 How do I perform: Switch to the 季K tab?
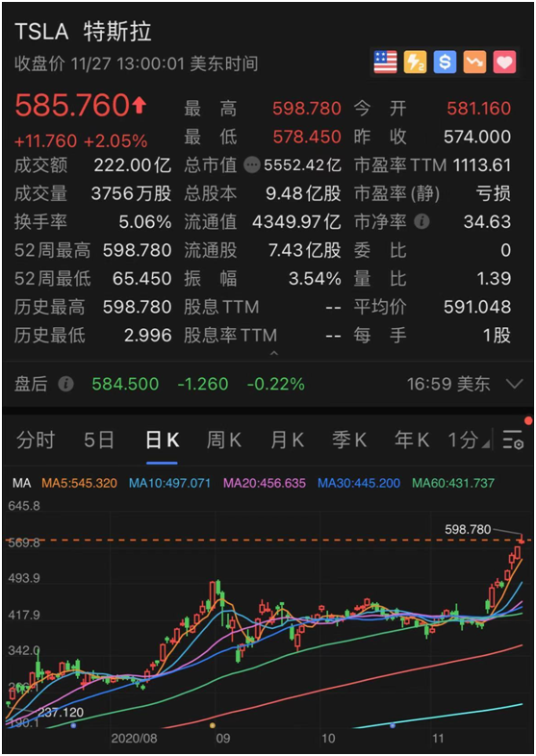[x=348, y=440]
